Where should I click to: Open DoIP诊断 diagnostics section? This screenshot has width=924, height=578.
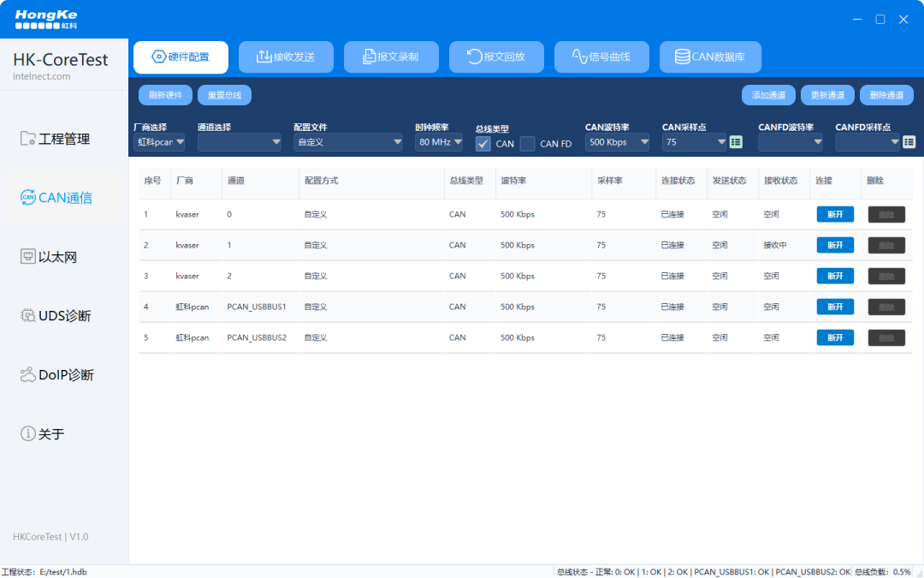57,374
